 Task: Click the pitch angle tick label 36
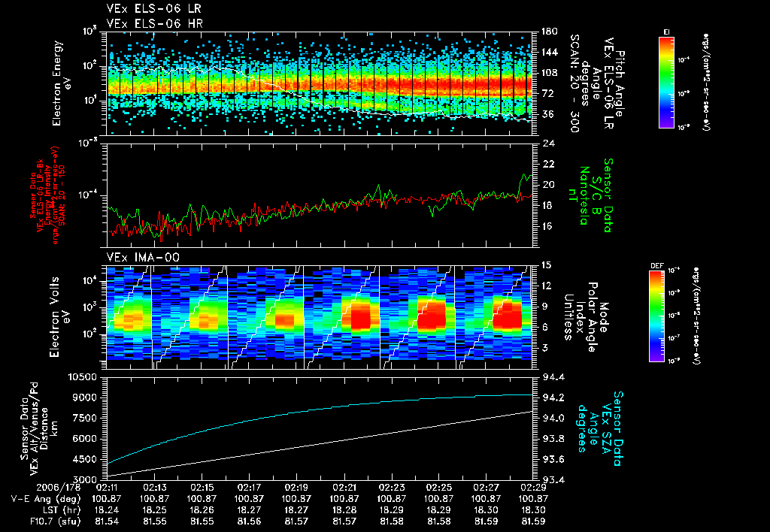[x=546, y=114]
